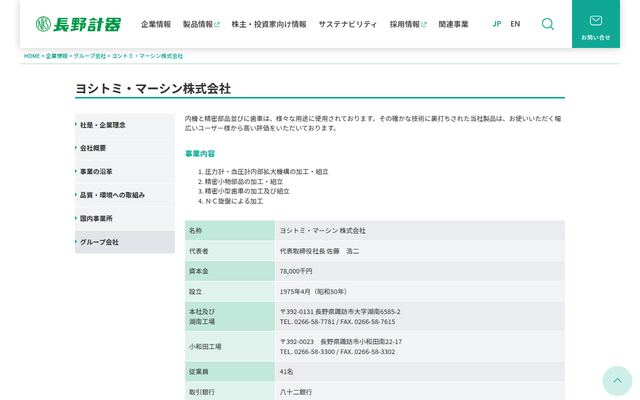
Task: Switch language to EN
Action: tap(515, 24)
